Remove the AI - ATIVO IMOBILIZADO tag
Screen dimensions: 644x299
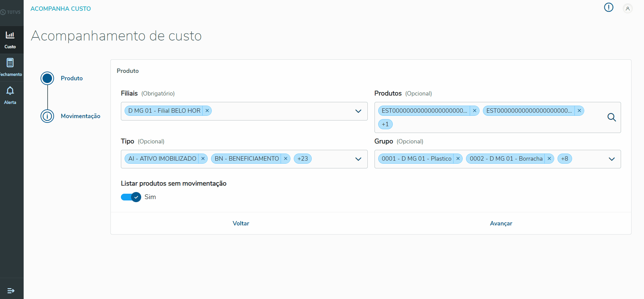click(x=203, y=159)
